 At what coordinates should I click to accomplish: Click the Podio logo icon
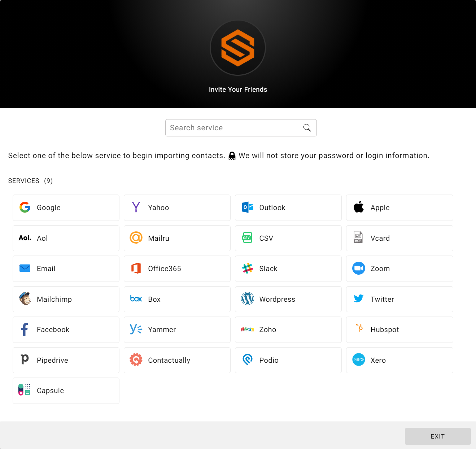tap(248, 359)
